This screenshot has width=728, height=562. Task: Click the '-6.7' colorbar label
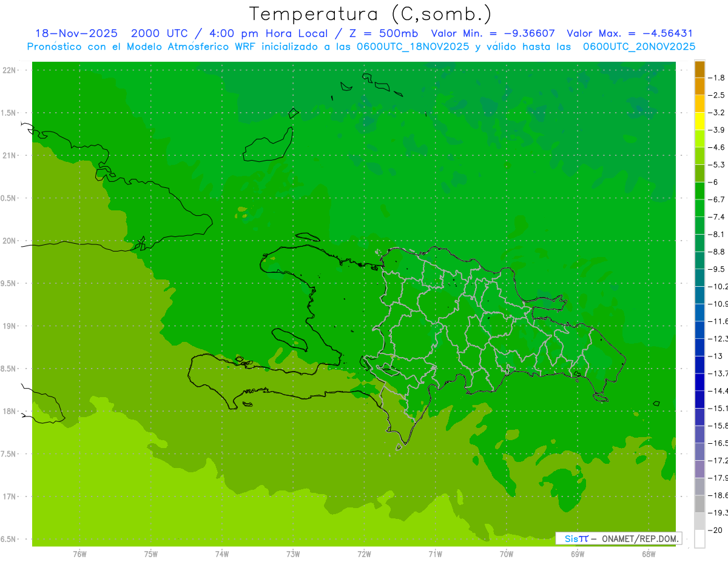(716, 199)
